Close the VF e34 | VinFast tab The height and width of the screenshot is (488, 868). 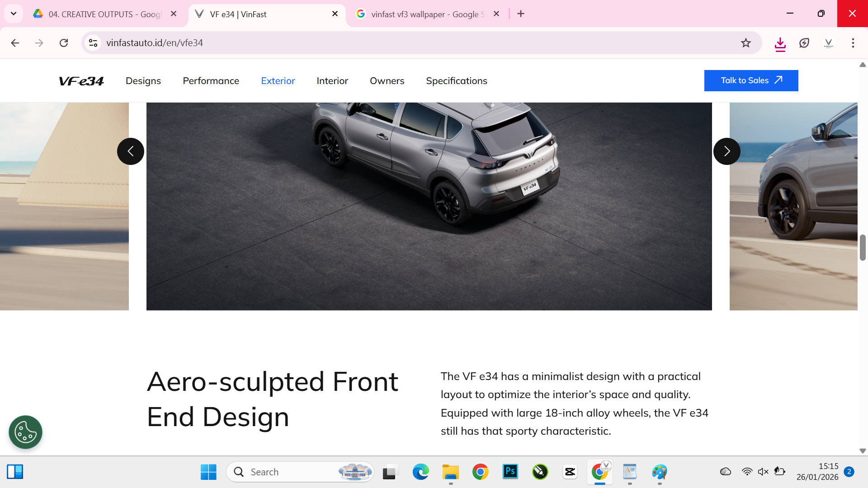(x=335, y=14)
